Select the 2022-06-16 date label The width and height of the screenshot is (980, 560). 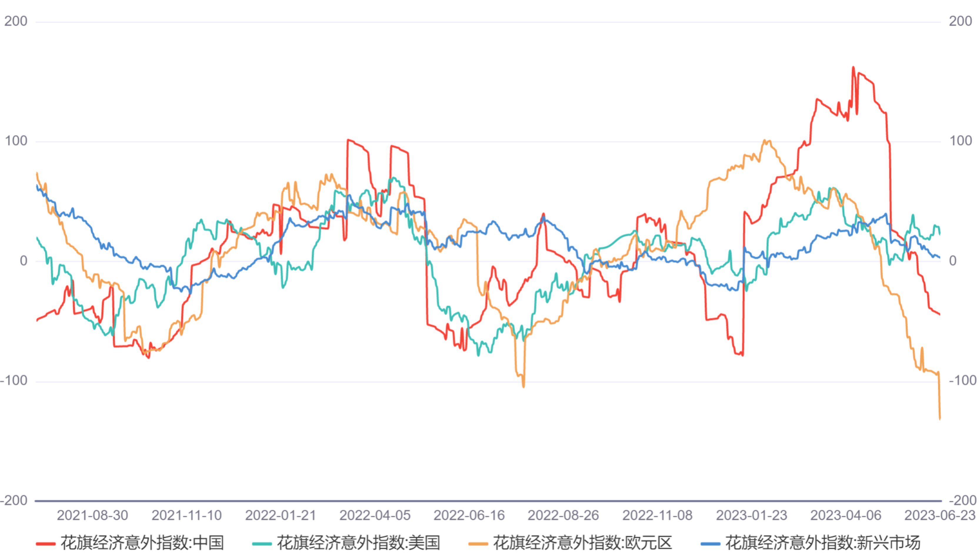(469, 515)
